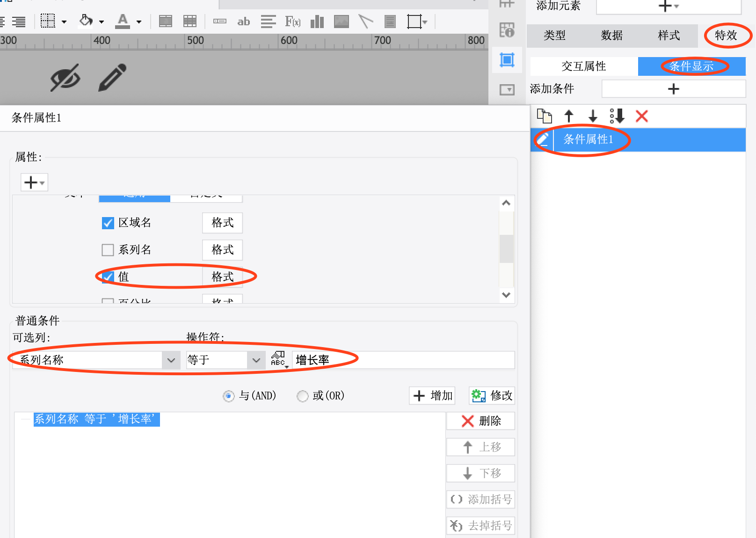Enable the 系列名 checkbox

click(108, 250)
